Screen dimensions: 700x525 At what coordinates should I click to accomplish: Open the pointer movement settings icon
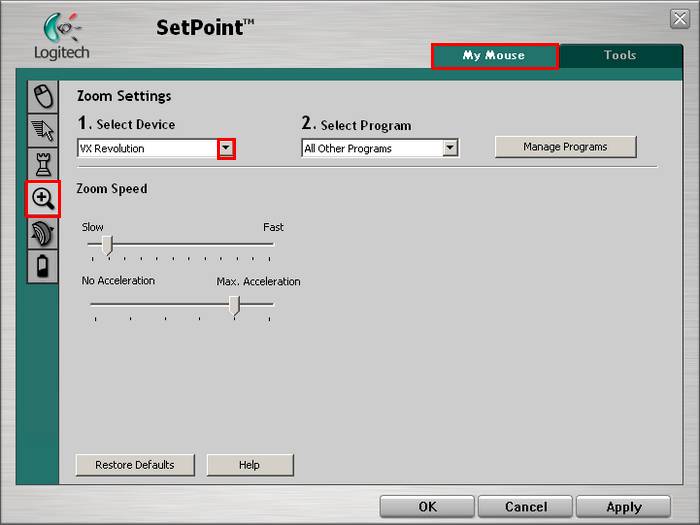tap(43, 130)
